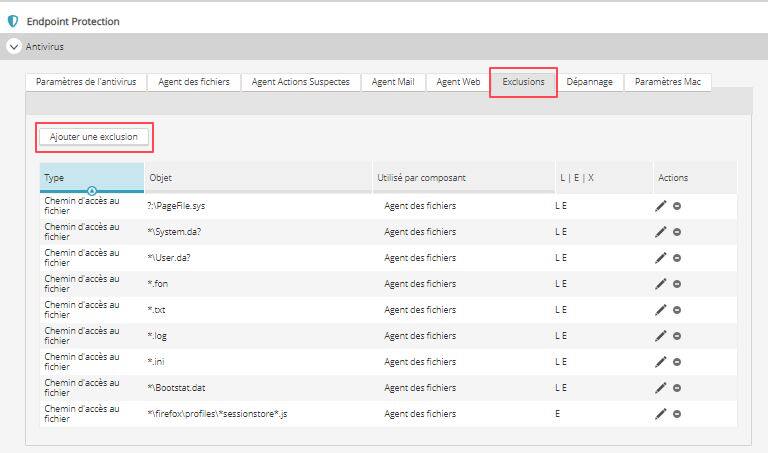Switch to Agent des fichiers tab
Viewport: 768px width, 453px height.
pos(194,82)
